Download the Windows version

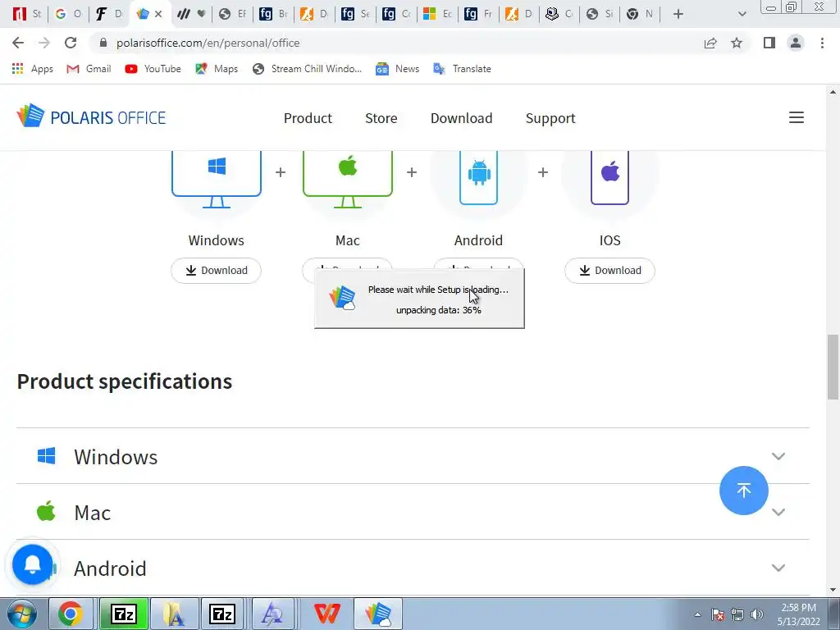pyautogui.click(x=217, y=271)
